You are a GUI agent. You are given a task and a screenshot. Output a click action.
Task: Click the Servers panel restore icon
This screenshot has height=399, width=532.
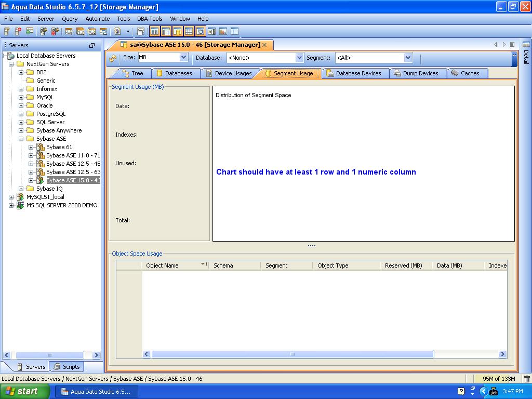[91, 46]
